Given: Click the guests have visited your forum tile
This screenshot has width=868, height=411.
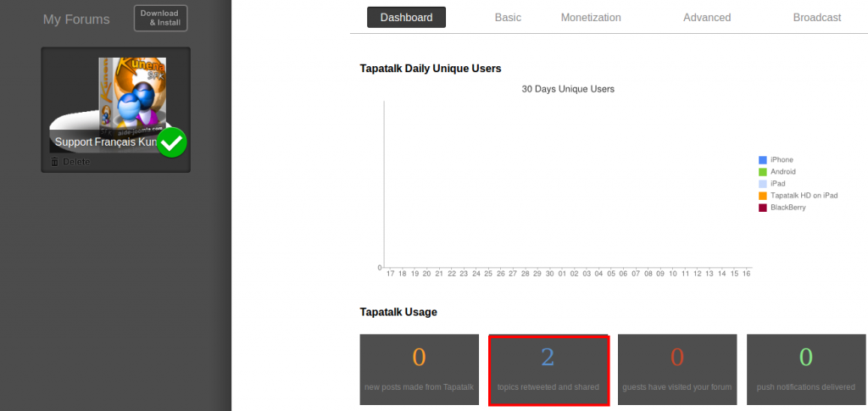Looking at the screenshot, I should click(x=676, y=369).
